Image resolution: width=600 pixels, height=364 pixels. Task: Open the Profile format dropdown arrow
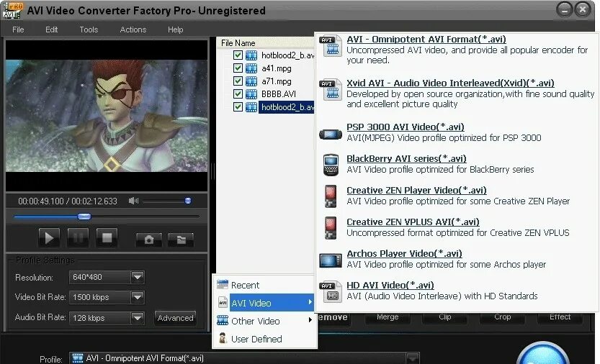[413, 358]
